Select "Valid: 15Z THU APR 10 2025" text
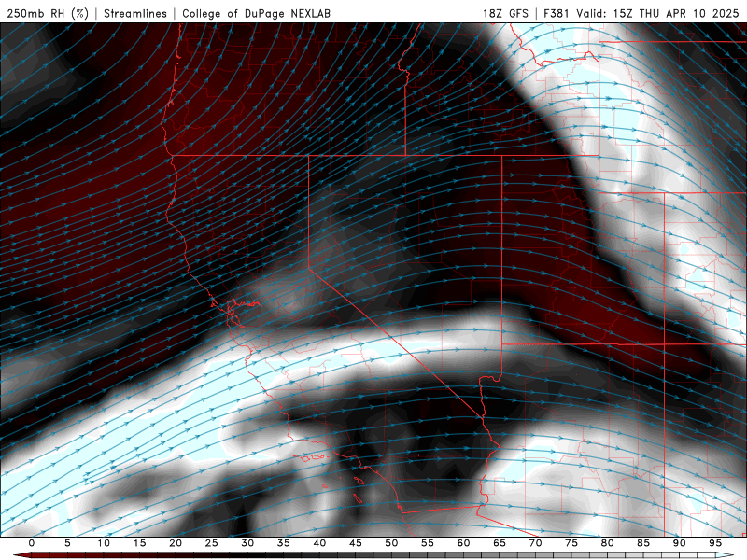Screen dimensions: 747x560 [x=657, y=13]
